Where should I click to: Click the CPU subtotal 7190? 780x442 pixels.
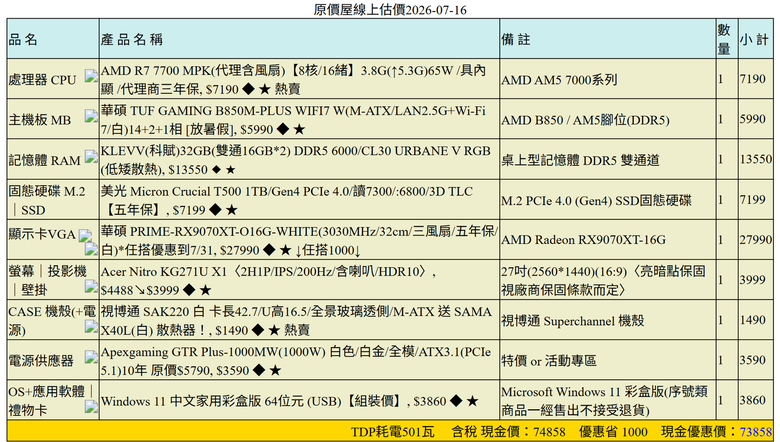point(752,79)
